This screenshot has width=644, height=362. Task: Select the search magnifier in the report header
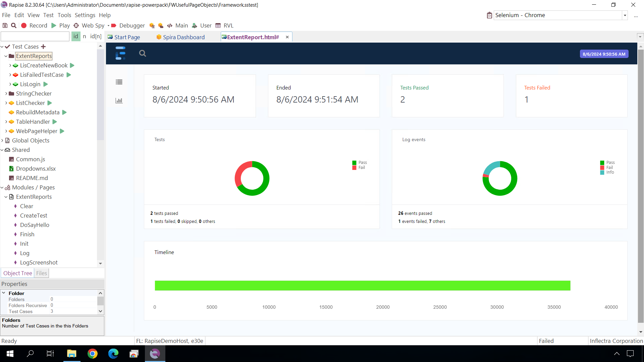pos(142,53)
